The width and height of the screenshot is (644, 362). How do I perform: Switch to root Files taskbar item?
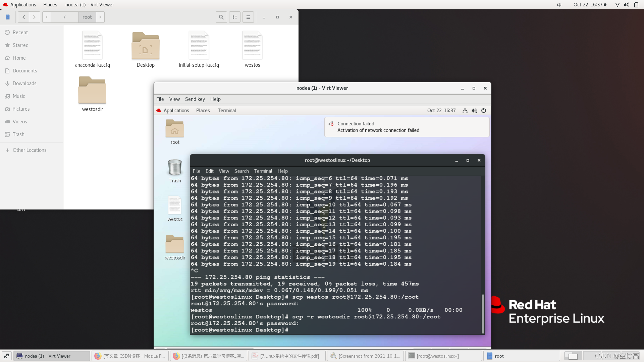tap(522, 356)
